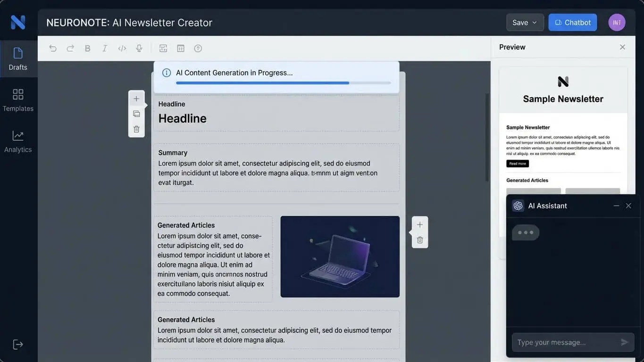Click the Read more button in preview
This screenshot has width=644, height=362.
pyautogui.click(x=518, y=164)
